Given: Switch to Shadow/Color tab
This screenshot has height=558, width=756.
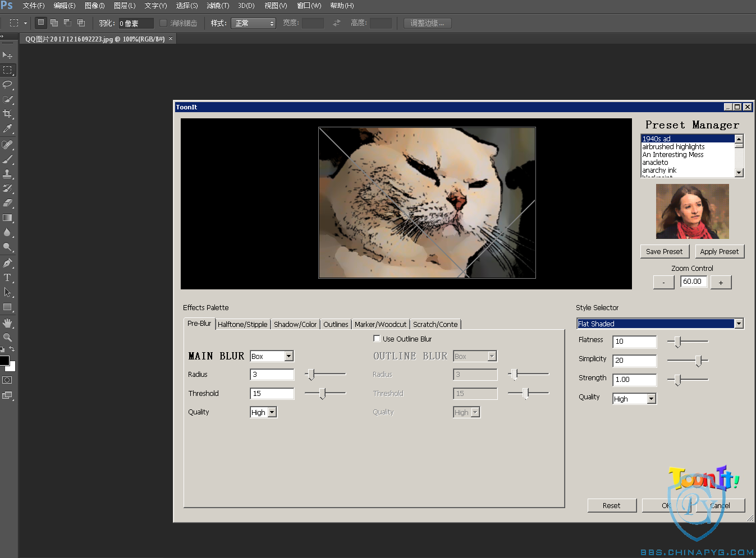Looking at the screenshot, I should pos(295,324).
